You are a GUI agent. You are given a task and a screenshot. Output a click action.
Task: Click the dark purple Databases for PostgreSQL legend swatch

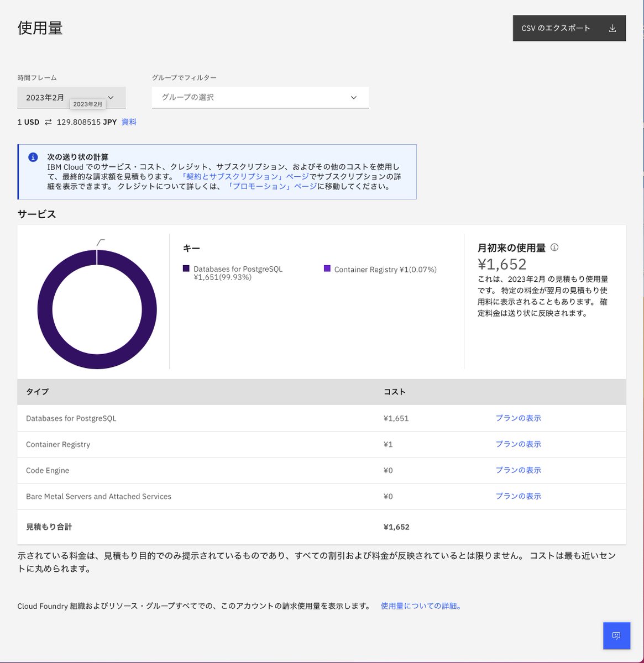pyautogui.click(x=186, y=269)
